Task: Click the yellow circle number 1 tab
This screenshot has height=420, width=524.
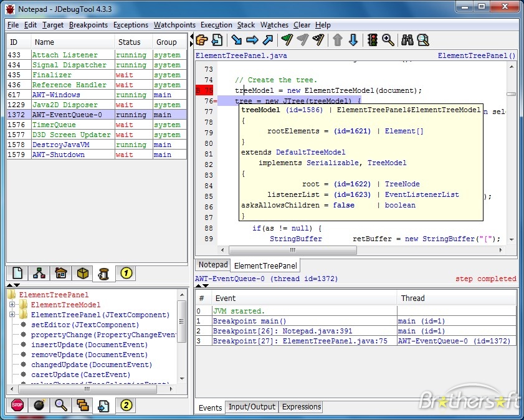Action: 126,274
